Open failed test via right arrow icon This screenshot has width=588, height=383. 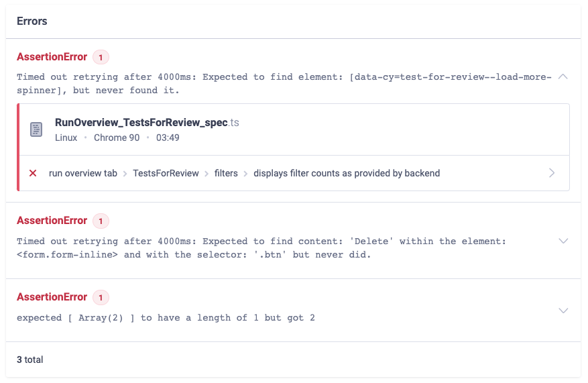[x=552, y=173]
